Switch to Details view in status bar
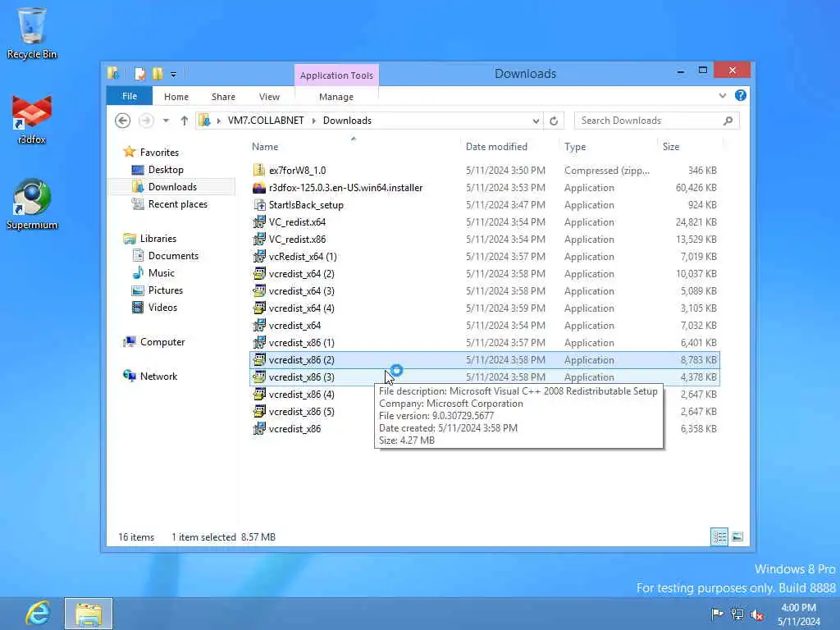 click(719, 536)
